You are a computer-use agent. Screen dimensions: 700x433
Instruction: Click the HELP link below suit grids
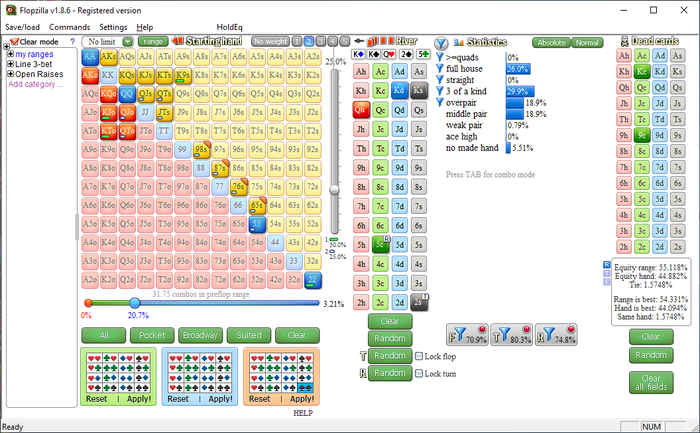tap(303, 413)
